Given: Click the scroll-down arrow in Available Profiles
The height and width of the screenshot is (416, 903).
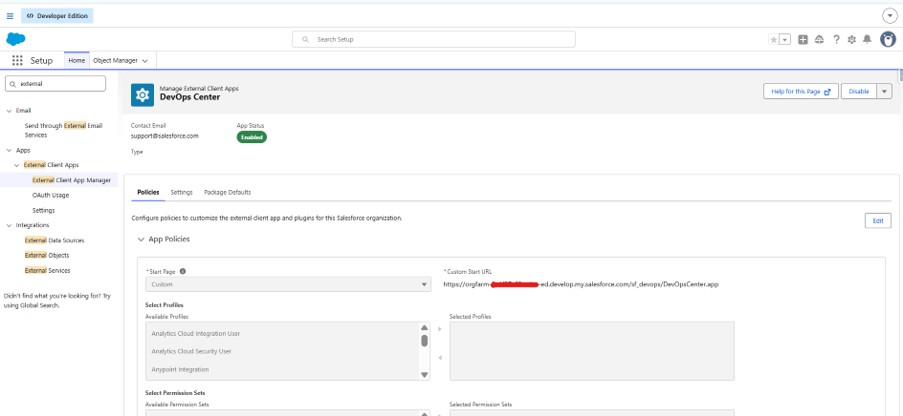Looking at the screenshot, I should [424, 375].
